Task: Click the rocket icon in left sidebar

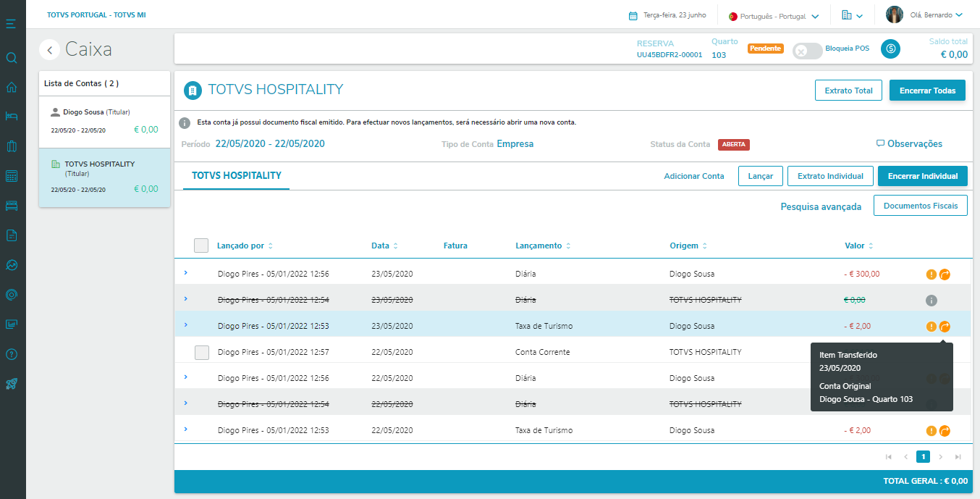Action: (11, 384)
